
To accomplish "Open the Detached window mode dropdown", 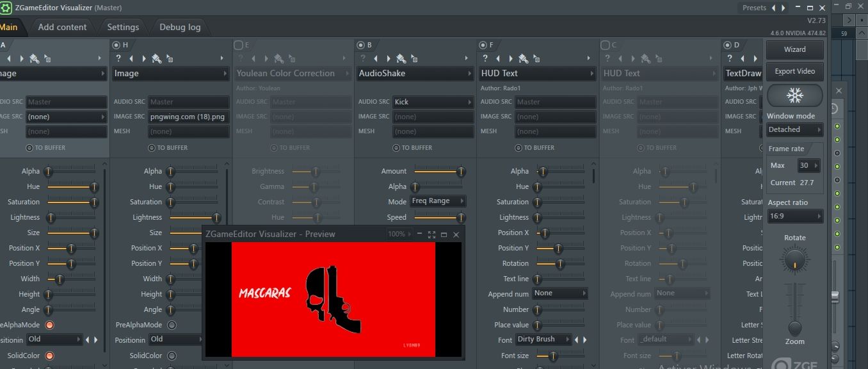I will 795,129.
